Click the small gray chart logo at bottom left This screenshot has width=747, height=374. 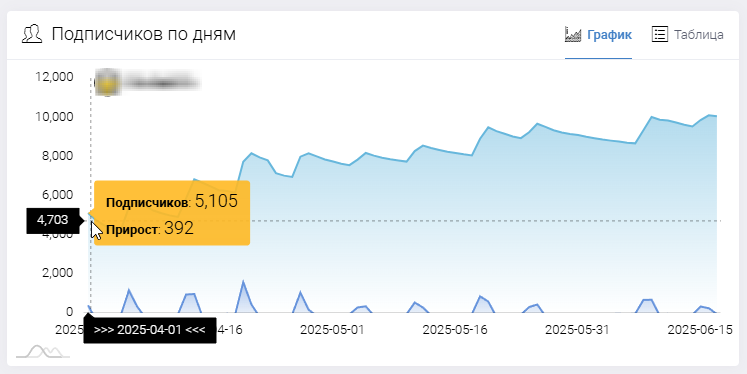point(43,352)
